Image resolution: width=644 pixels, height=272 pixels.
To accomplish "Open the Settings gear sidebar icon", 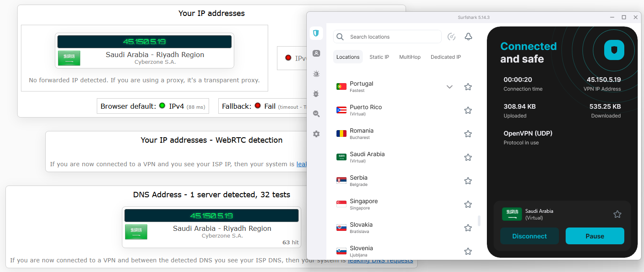I will [316, 134].
